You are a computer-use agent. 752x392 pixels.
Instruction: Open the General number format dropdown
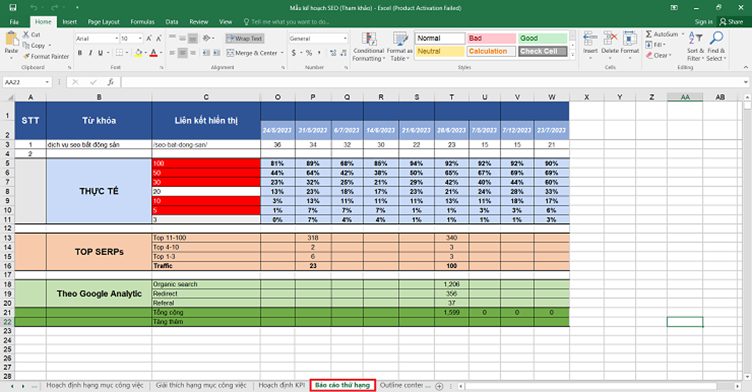coord(344,38)
